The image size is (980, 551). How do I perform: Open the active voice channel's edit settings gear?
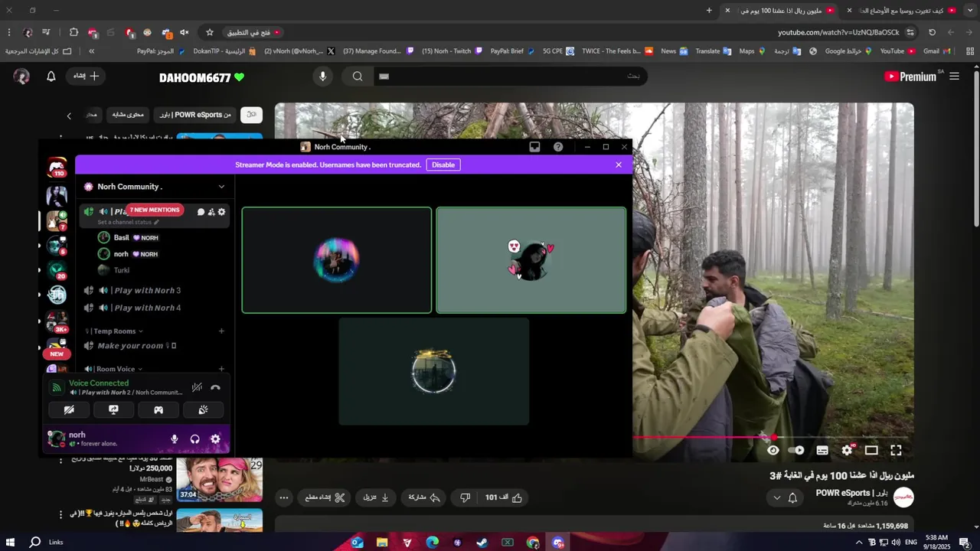[x=222, y=212]
